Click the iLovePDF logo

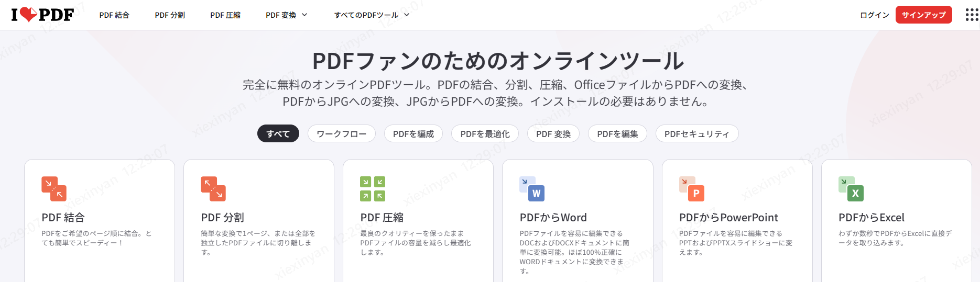[x=42, y=15]
